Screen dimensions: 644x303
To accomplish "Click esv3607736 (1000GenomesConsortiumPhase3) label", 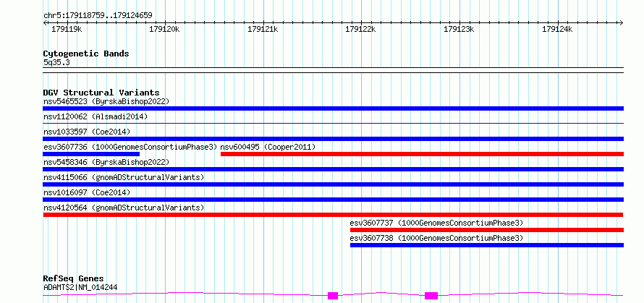I will pyautogui.click(x=130, y=147).
